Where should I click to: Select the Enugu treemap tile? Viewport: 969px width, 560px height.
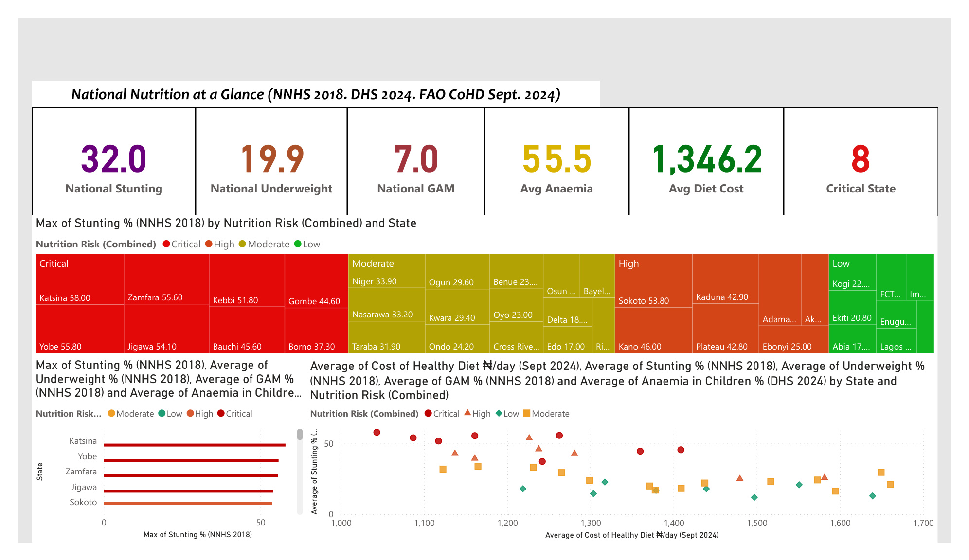(896, 315)
